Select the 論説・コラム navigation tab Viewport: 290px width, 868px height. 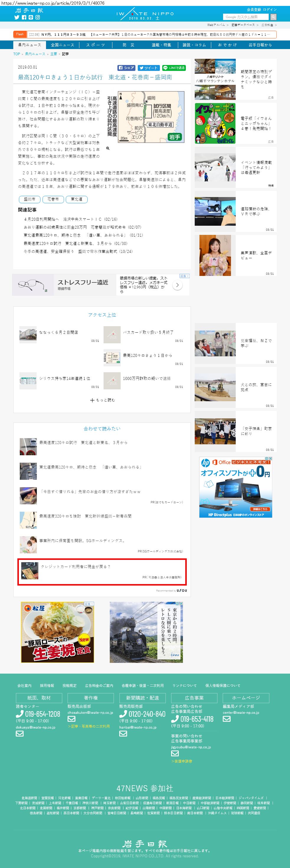point(194,45)
